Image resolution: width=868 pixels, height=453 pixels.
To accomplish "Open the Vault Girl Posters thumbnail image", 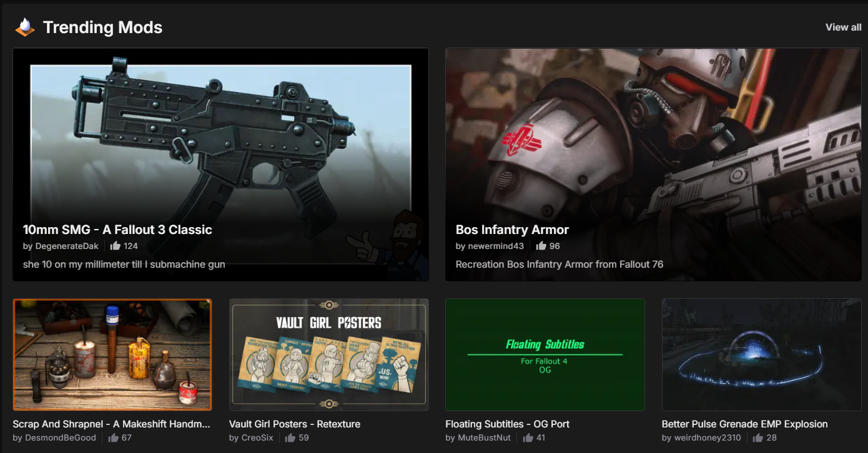I will coord(328,354).
